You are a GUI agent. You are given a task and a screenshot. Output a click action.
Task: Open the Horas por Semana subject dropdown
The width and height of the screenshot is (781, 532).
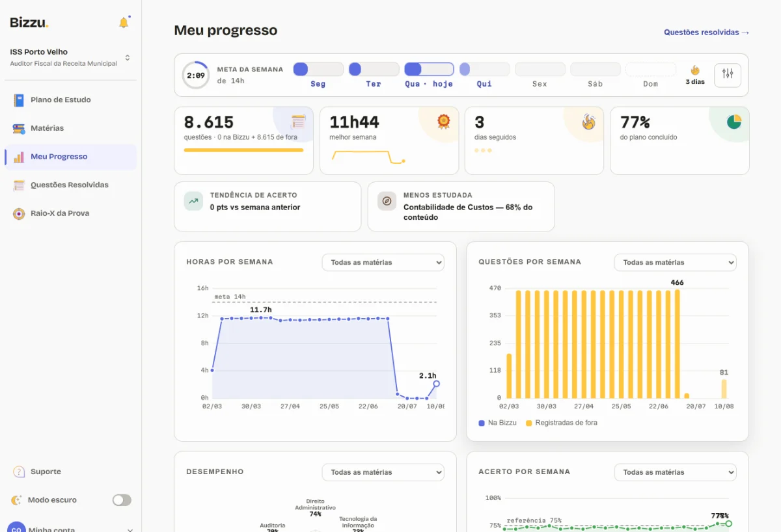point(383,263)
